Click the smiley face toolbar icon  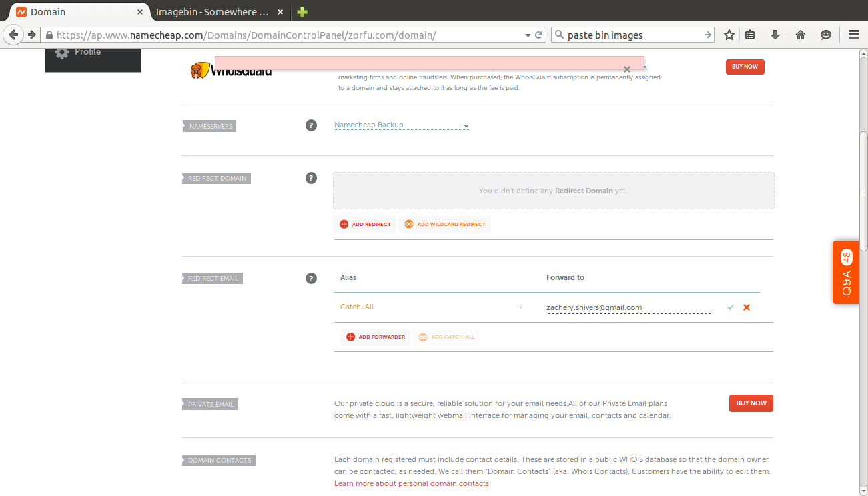826,35
